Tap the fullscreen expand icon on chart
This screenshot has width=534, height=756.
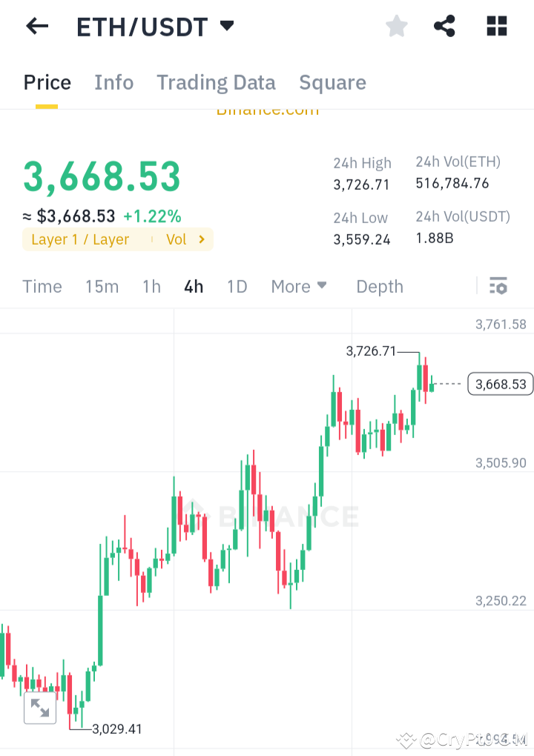(40, 709)
